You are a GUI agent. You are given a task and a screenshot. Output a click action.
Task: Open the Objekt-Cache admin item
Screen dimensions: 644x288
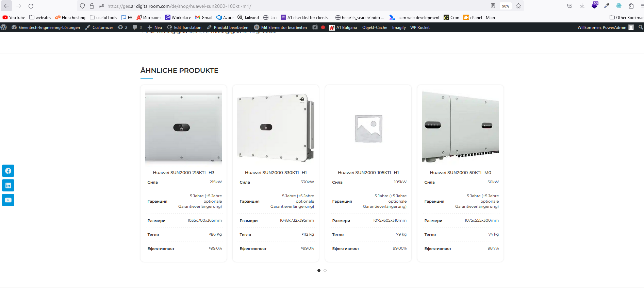[375, 27]
